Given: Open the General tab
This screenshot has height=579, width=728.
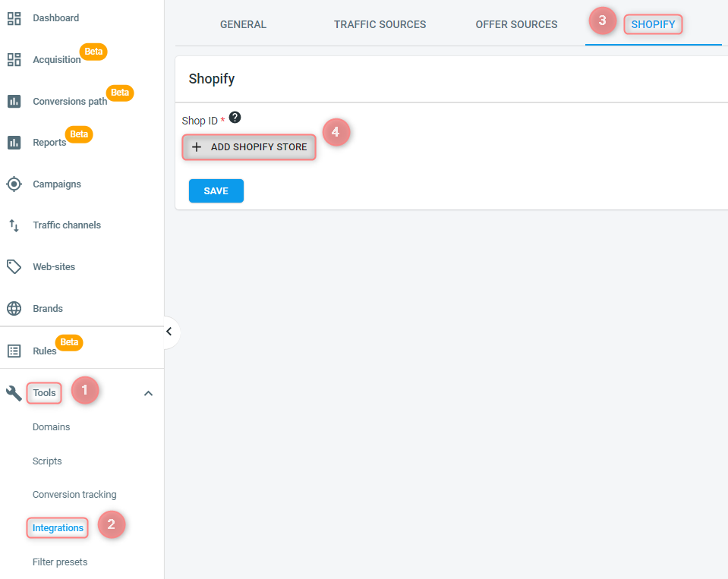Looking at the screenshot, I should click(x=243, y=24).
